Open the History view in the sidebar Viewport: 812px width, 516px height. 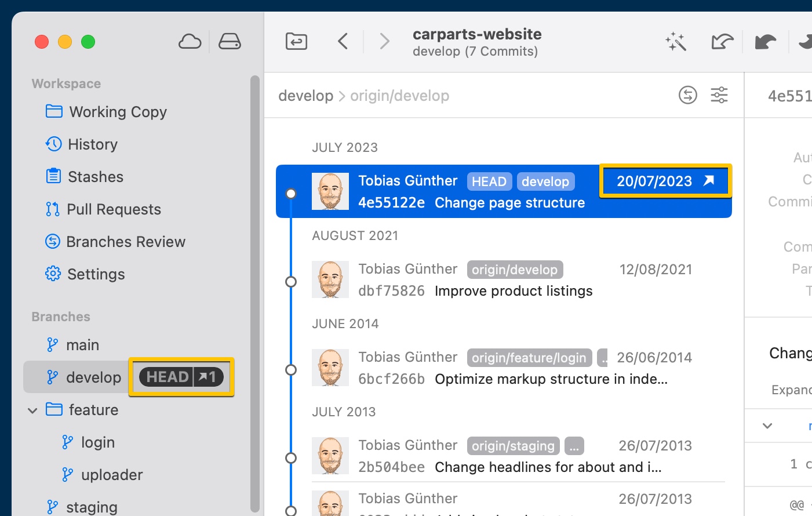coord(93,144)
